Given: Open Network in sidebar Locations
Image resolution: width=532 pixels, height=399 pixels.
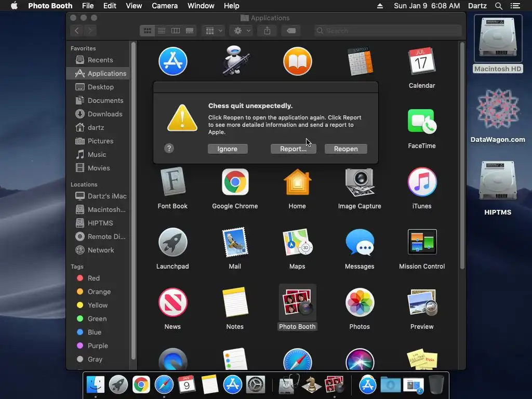Looking at the screenshot, I should click(x=98, y=250).
